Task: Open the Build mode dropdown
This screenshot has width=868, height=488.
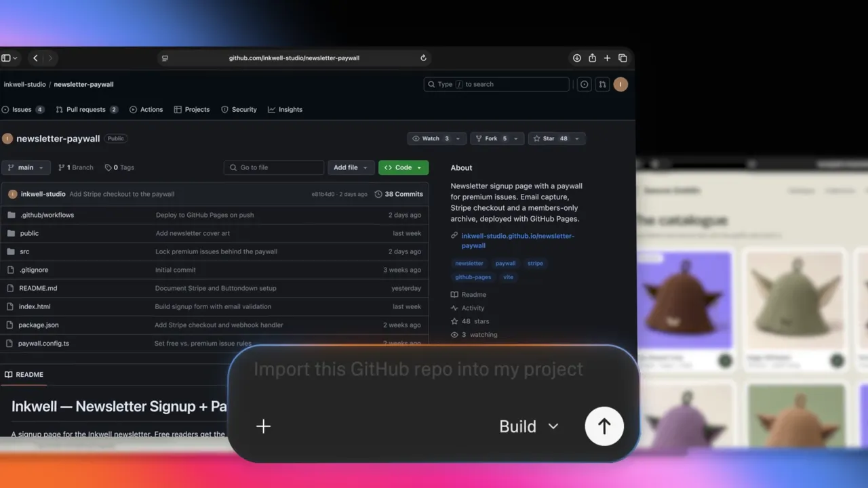Action: [x=529, y=426]
